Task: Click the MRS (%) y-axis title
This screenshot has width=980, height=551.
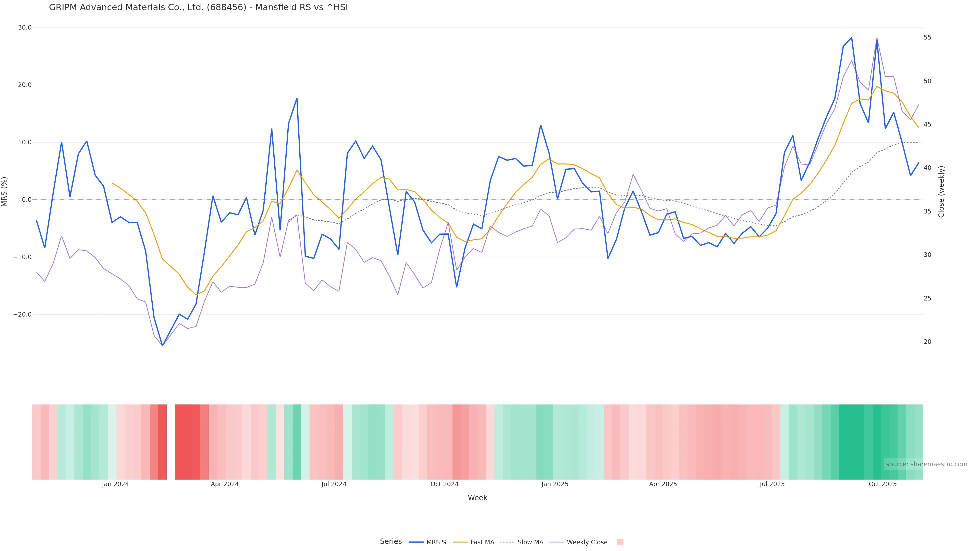Action: coord(5,192)
